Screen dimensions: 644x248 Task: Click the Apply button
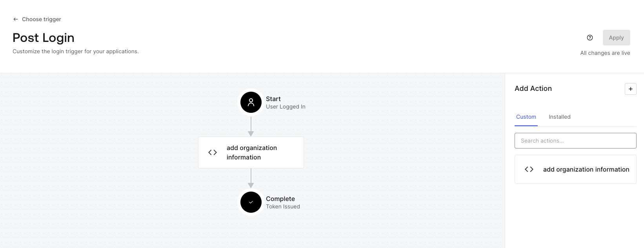(x=616, y=37)
